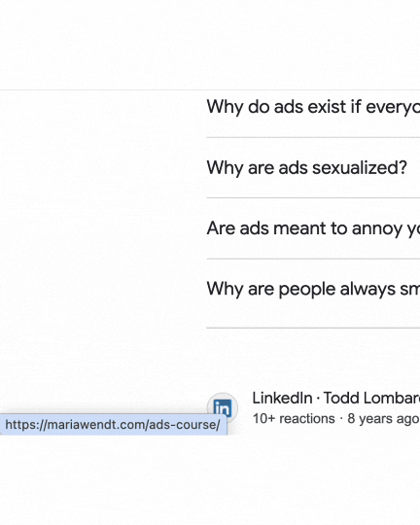Click the blue "in" logo beside LinkedIn
Viewport: 420px width, 525px height.
[223, 408]
